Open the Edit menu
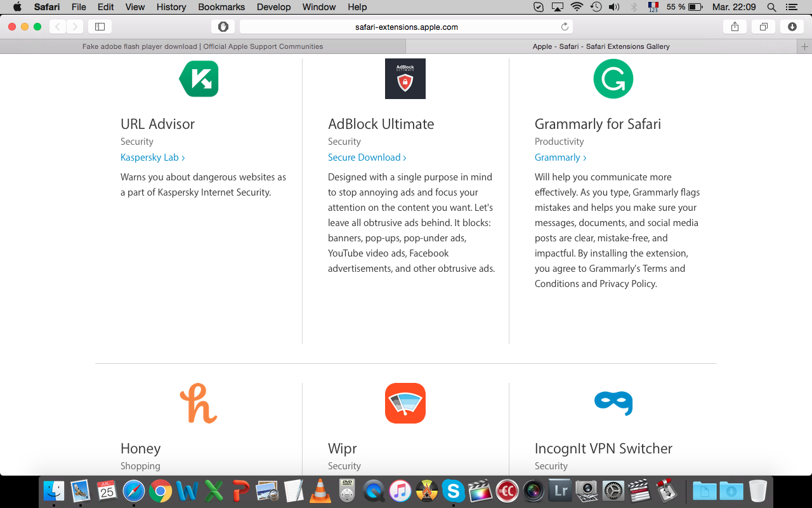This screenshot has width=812, height=508. pos(106,7)
